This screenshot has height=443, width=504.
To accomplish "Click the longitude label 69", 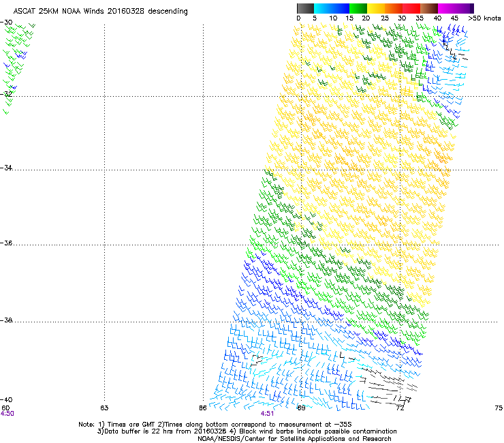I will point(301,408).
